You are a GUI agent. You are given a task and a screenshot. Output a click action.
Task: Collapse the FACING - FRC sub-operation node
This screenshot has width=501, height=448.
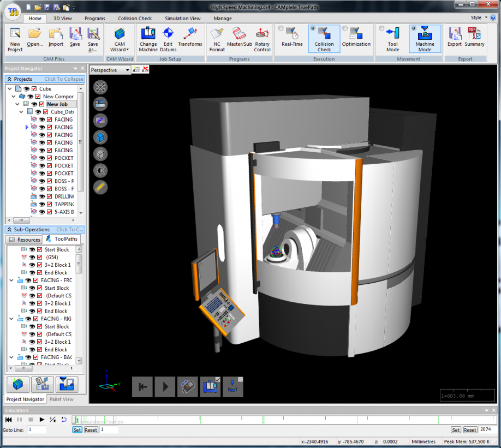tap(11, 280)
